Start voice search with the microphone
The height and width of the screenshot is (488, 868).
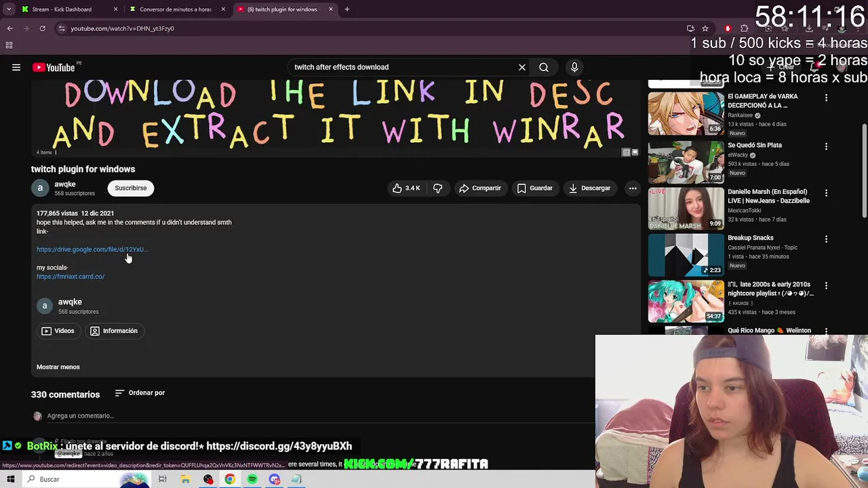click(x=574, y=67)
